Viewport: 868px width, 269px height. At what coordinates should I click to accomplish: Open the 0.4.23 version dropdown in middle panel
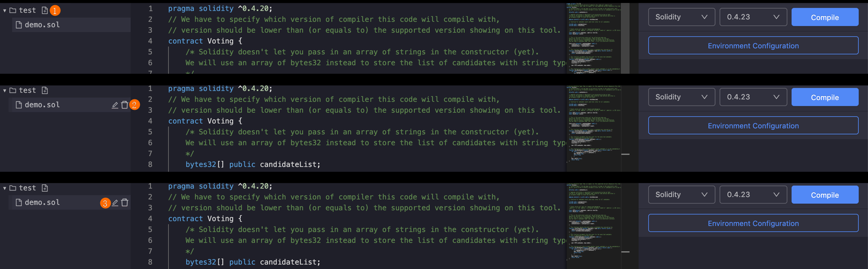[753, 97]
